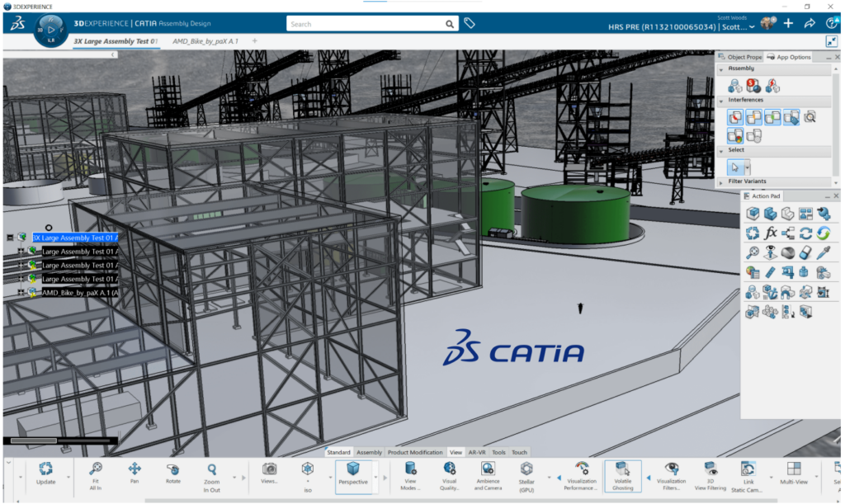Viewport: 845px width, 504px height.
Task: Toggle Perspective view mode
Action: tap(353, 476)
